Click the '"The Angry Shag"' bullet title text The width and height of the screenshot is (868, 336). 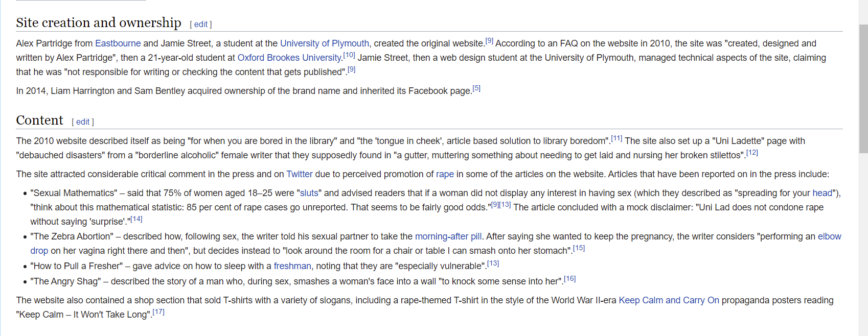click(x=65, y=281)
